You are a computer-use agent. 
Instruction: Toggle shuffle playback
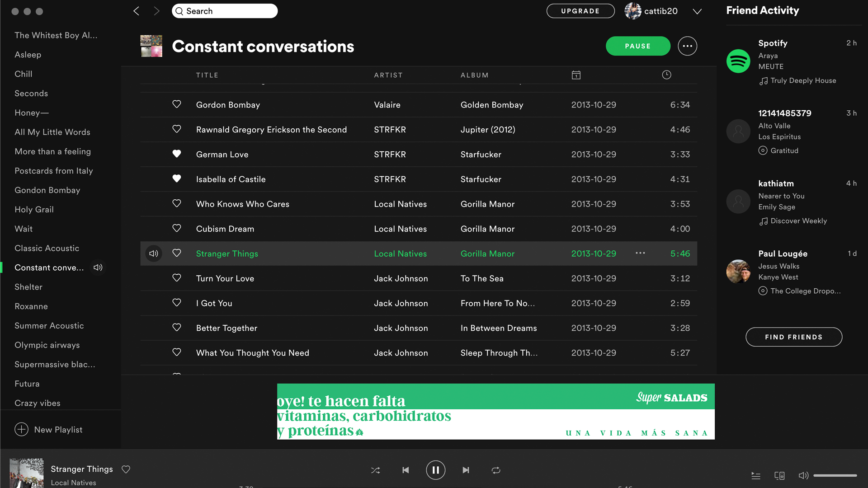[375, 470]
